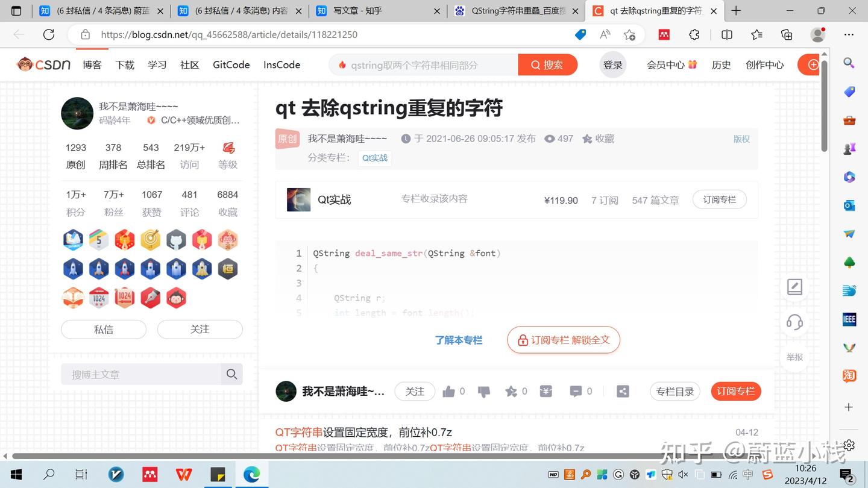The image size is (868, 488).
Task: Open 社区 in the CSDN navigation bar
Action: pyautogui.click(x=189, y=64)
